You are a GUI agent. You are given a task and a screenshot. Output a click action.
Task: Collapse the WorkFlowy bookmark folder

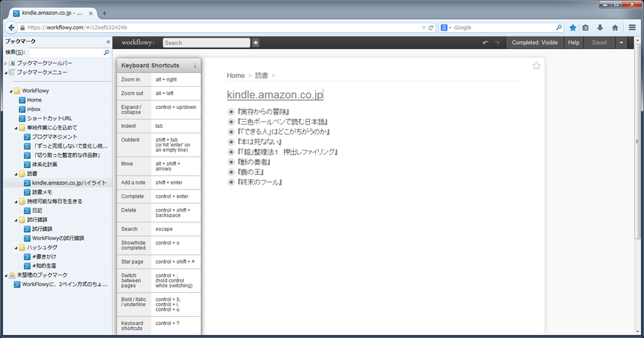pos(11,91)
